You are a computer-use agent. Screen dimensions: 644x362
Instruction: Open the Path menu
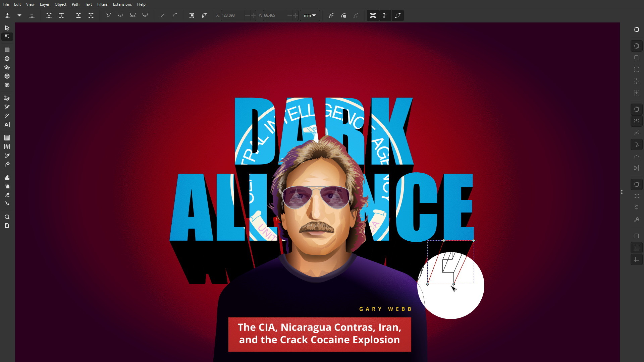pyautogui.click(x=75, y=4)
